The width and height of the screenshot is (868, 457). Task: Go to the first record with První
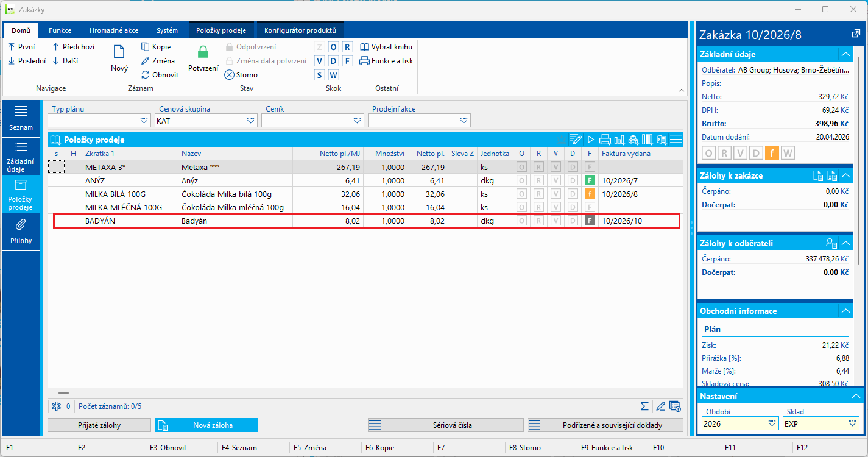click(x=21, y=47)
